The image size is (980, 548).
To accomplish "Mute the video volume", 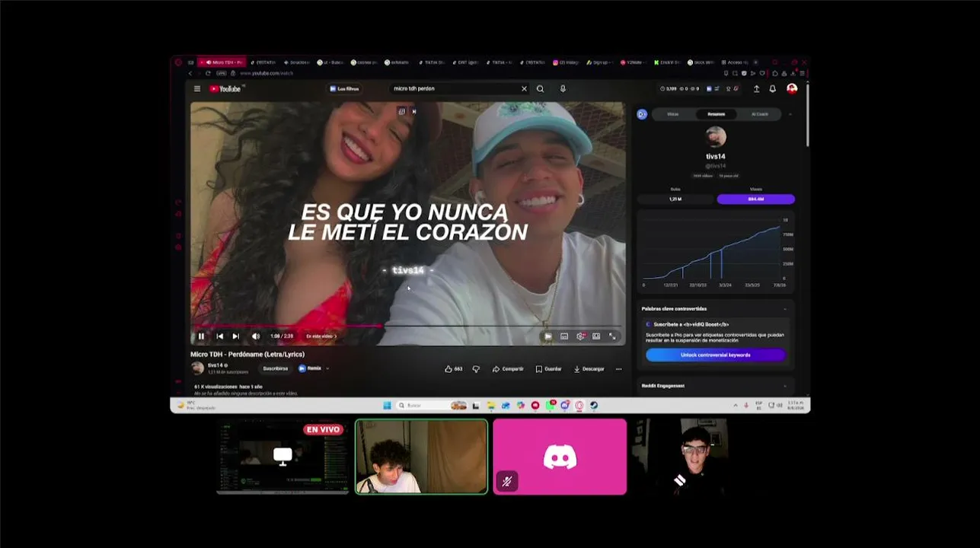I will click(256, 336).
